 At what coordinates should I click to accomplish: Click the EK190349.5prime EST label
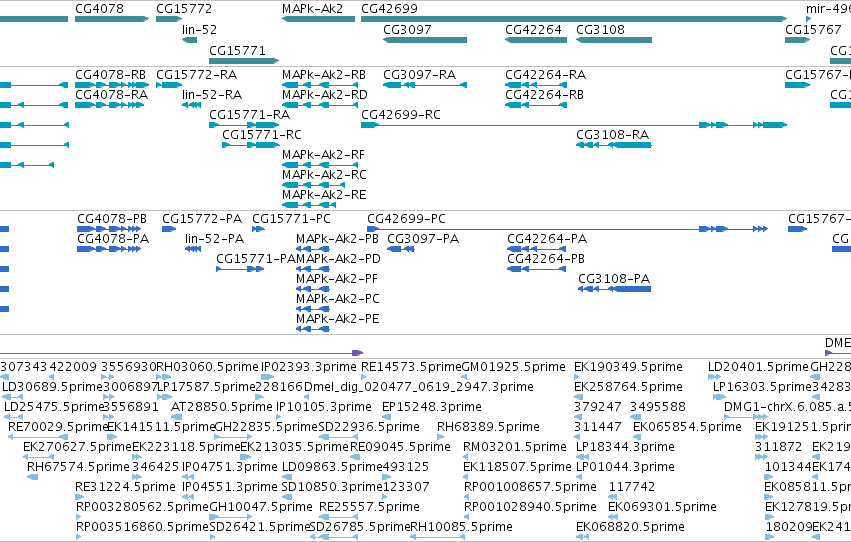click(x=628, y=367)
